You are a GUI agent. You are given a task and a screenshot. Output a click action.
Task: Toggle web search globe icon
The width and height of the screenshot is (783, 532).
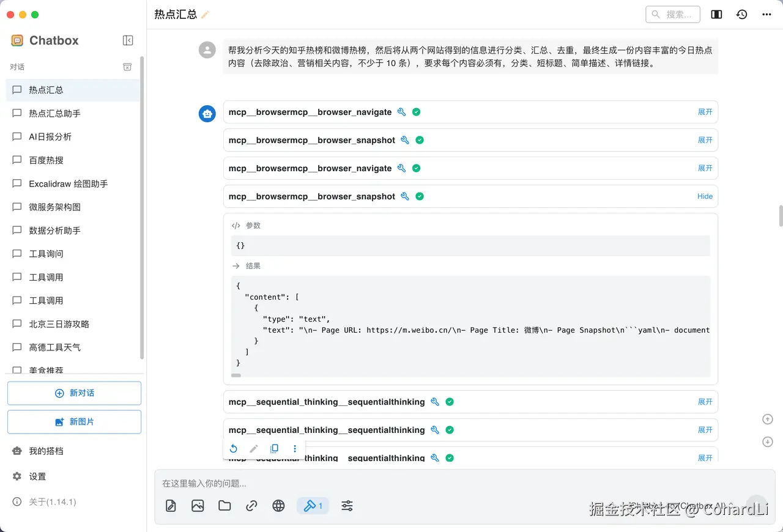click(278, 506)
